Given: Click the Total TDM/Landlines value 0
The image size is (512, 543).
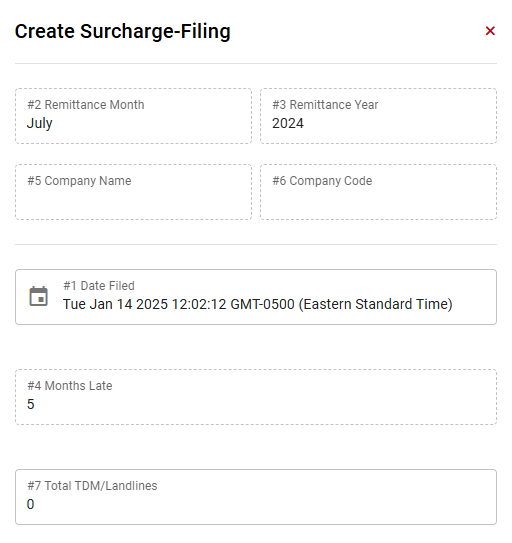Looking at the screenshot, I should [x=30, y=504].
